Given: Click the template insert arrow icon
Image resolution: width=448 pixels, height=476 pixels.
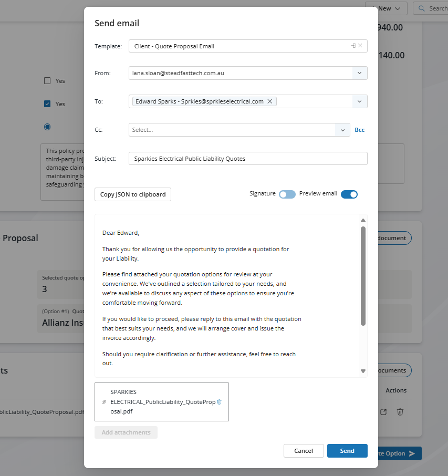Looking at the screenshot, I should (x=354, y=46).
